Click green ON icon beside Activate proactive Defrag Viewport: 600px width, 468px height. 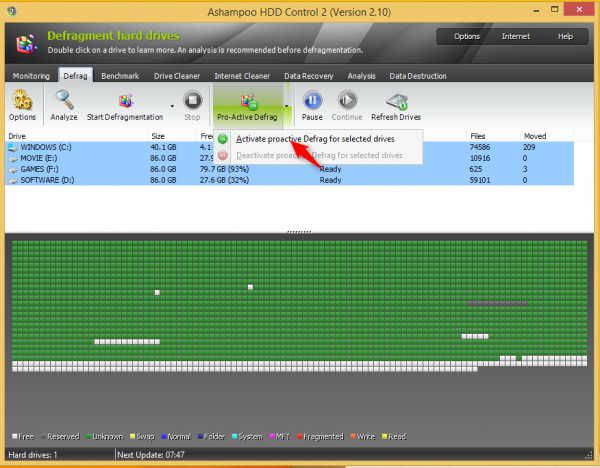coord(223,139)
